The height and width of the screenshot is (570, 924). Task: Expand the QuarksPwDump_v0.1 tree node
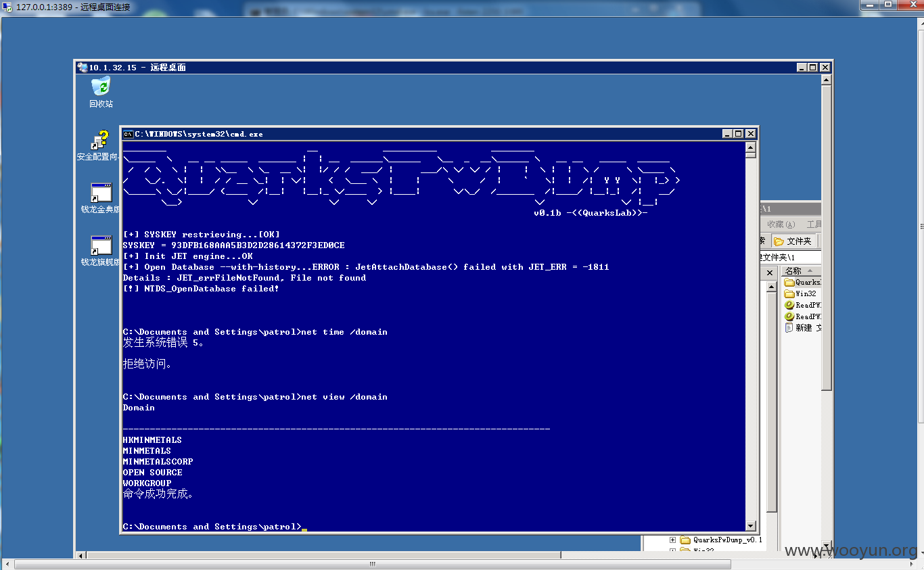tap(672, 540)
